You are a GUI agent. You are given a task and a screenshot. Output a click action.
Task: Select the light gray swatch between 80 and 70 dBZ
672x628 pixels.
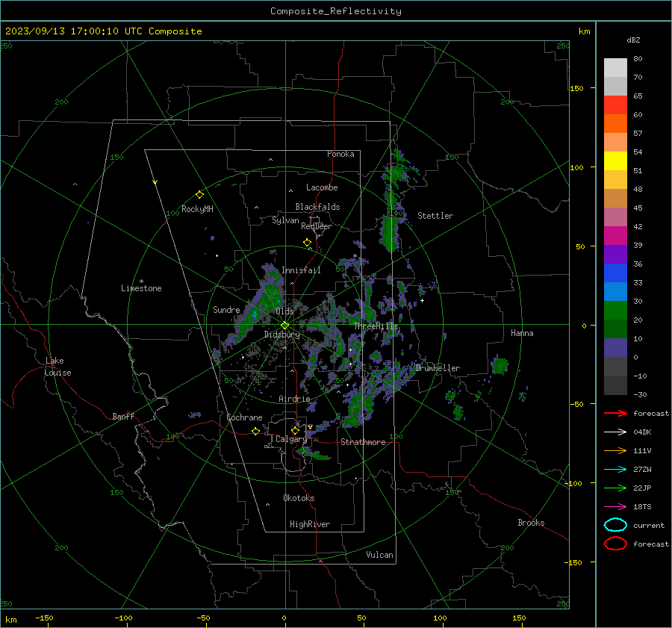coord(615,68)
